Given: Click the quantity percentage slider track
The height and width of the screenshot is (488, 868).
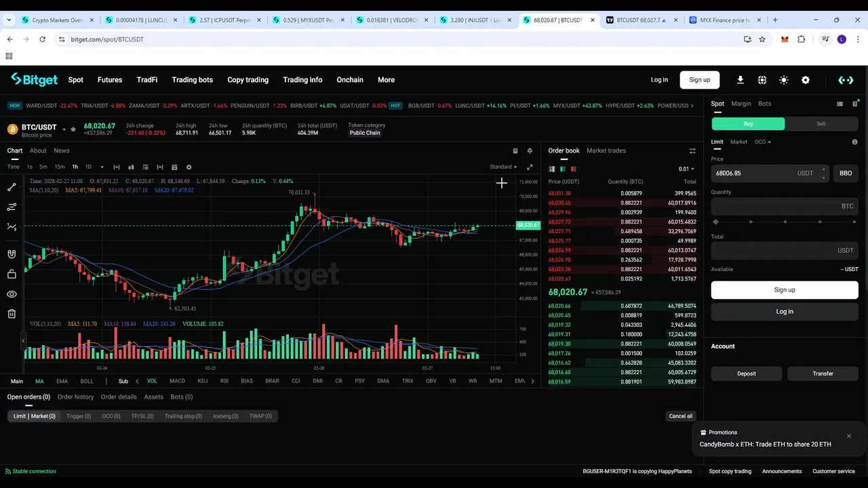Looking at the screenshot, I should [x=785, y=222].
